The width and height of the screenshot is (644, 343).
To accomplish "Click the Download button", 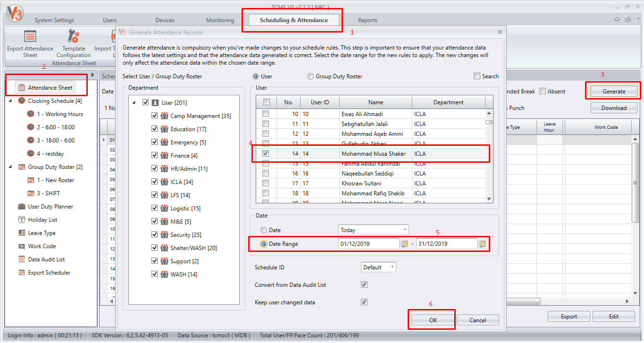I will [x=614, y=108].
